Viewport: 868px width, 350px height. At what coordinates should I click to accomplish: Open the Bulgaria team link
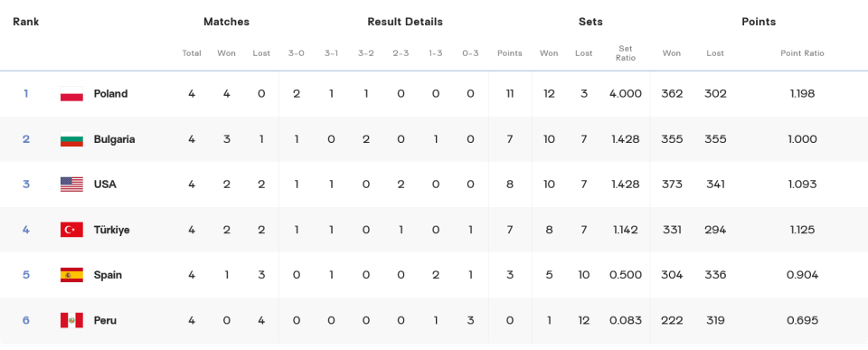(114, 139)
